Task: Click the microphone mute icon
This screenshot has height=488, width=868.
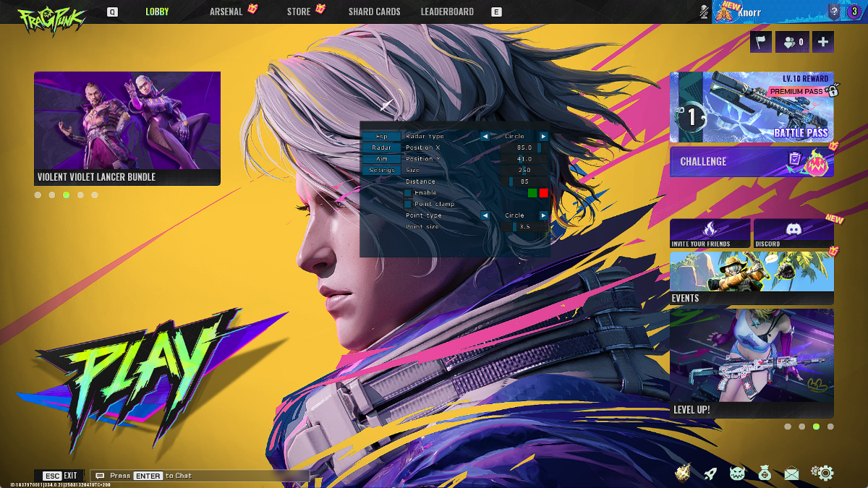Action: (705, 12)
